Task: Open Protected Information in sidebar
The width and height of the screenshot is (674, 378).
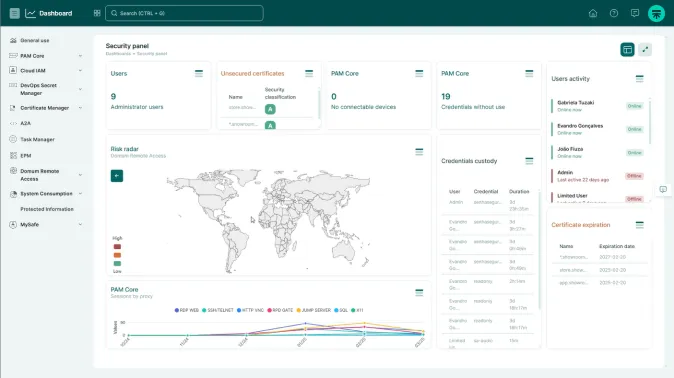Action: (x=46, y=209)
